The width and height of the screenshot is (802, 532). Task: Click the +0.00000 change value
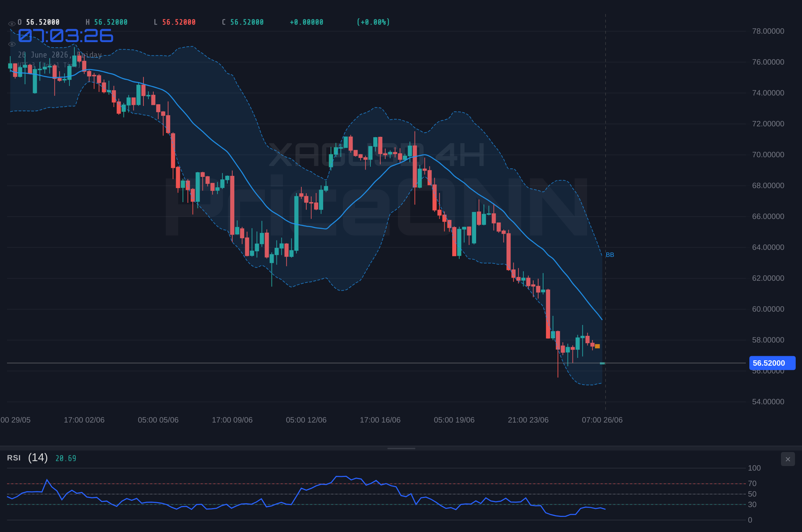[306, 22]
